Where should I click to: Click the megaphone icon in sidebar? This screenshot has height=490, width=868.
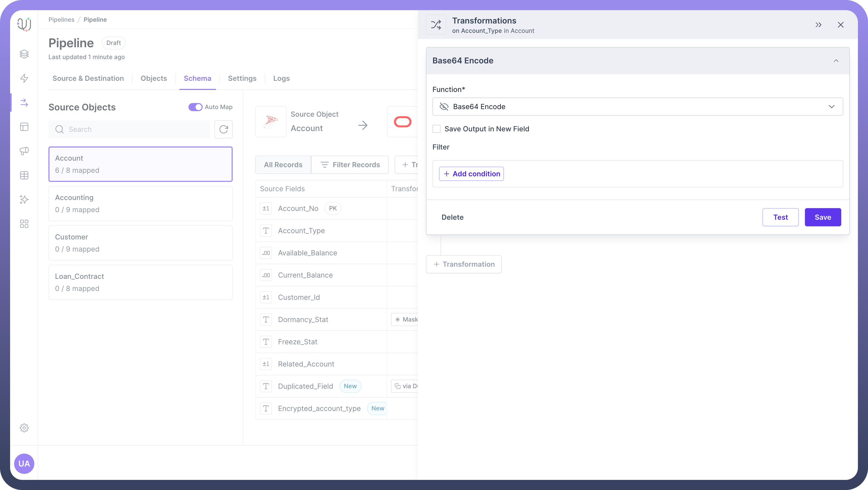[24, 151]
